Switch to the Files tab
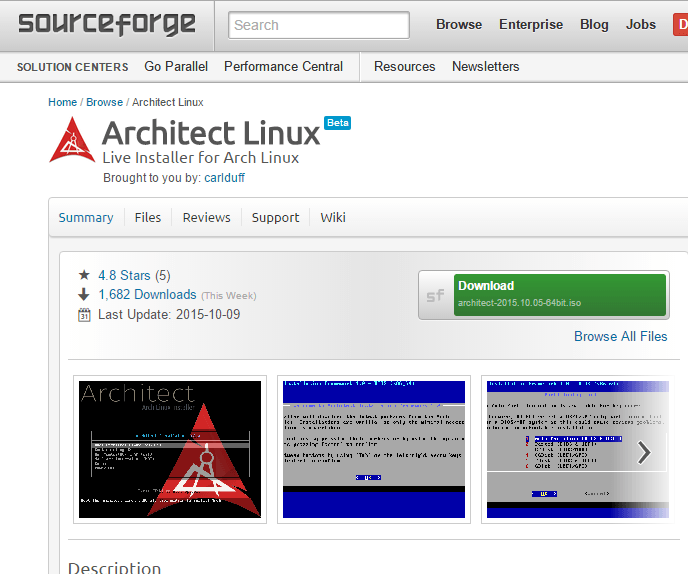Screen dimensions: 688x574 click(148, 218)
